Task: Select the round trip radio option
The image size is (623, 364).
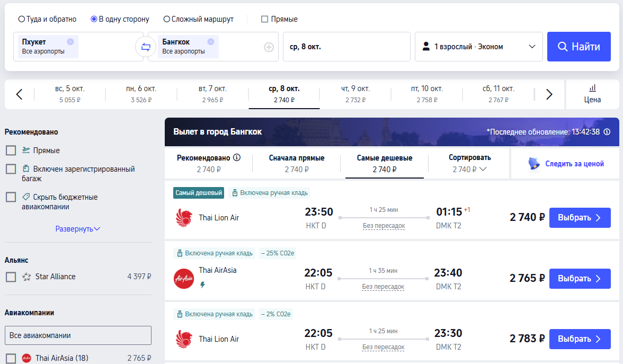Action: [x=22, y=19]
